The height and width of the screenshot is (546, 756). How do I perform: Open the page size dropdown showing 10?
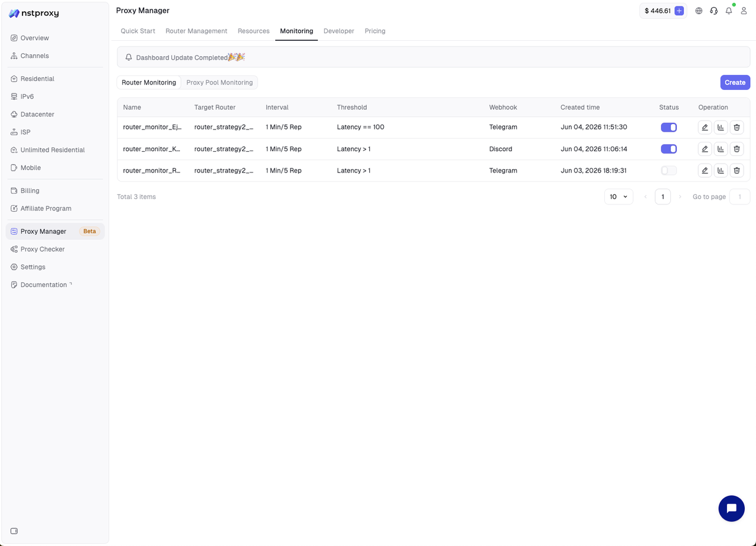[618, 197]
